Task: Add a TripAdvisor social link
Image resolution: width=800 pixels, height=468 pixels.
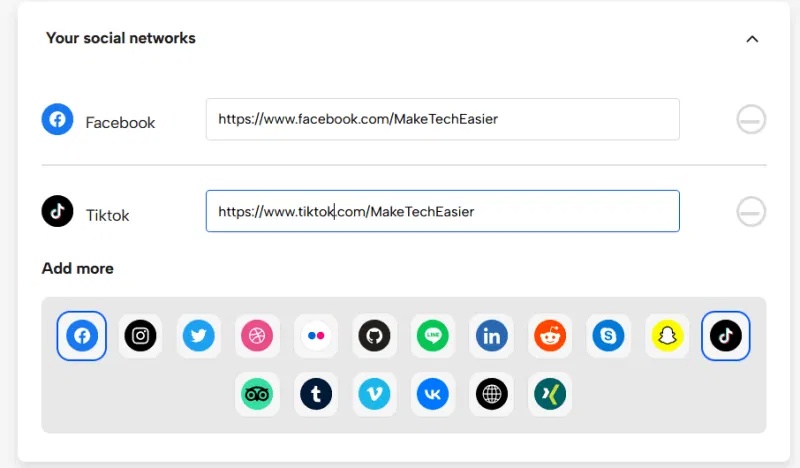Action: tap(257, 394)
